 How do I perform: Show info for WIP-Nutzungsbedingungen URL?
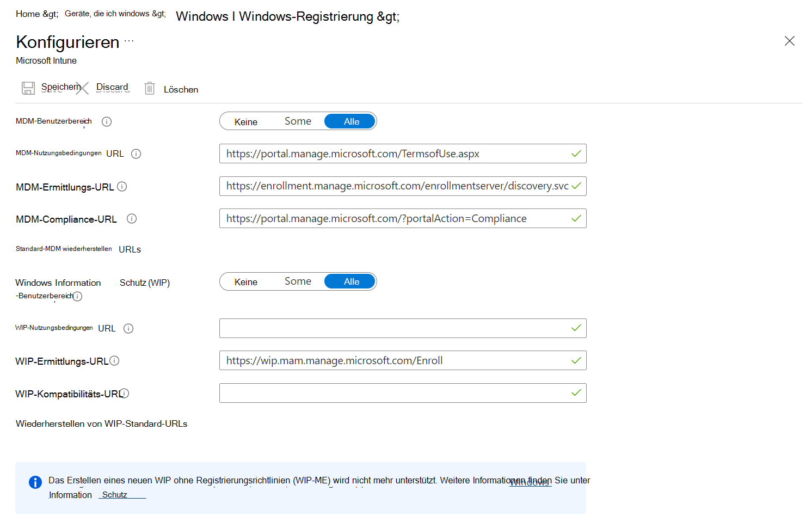pos(128,328)
